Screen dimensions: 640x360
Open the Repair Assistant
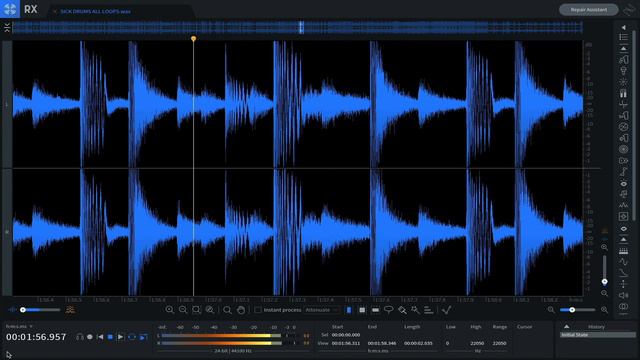589,9
